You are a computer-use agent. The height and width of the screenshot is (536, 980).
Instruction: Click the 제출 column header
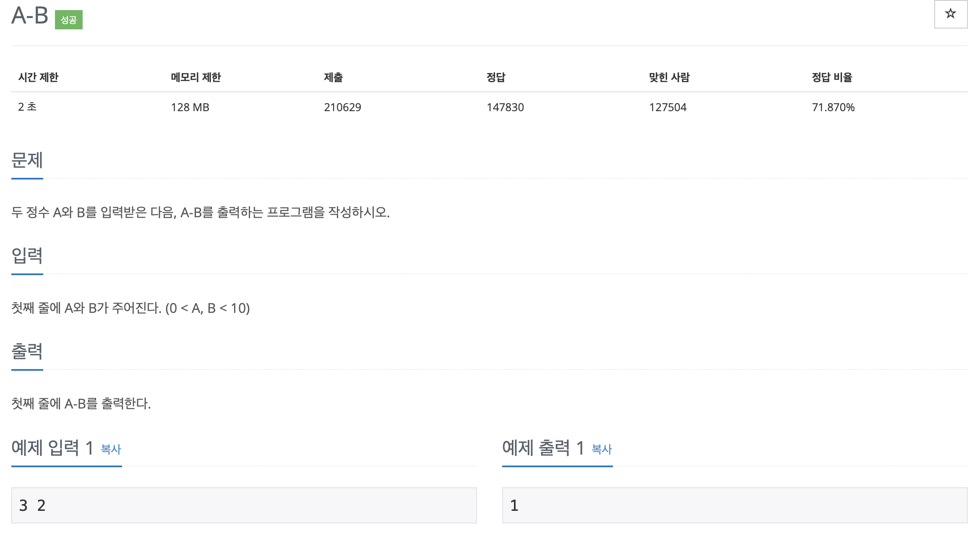(x=333, y=77)
